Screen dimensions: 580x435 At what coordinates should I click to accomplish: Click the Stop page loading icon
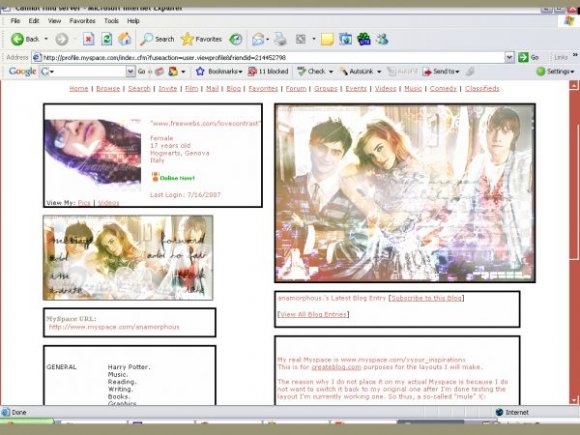pos(88,39)
